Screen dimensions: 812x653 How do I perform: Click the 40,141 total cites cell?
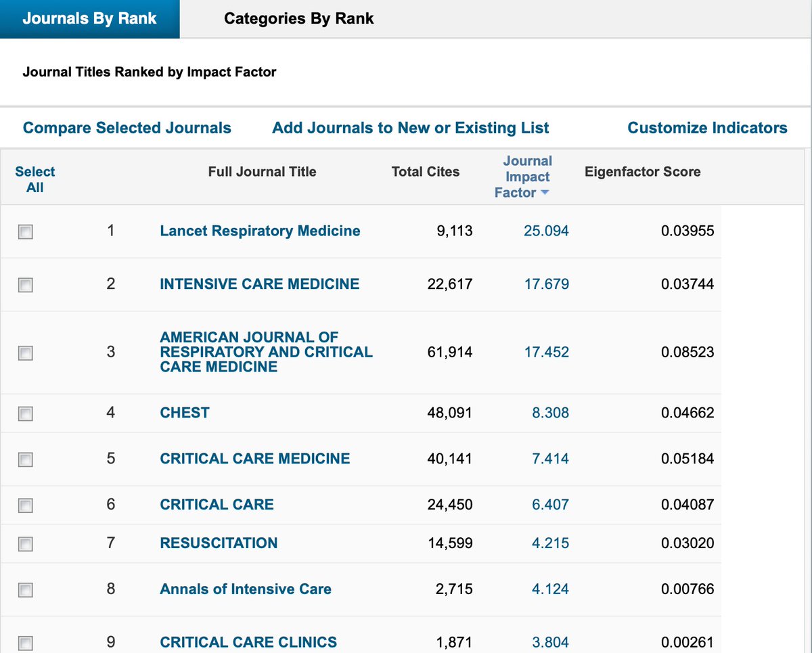point(450,459)
